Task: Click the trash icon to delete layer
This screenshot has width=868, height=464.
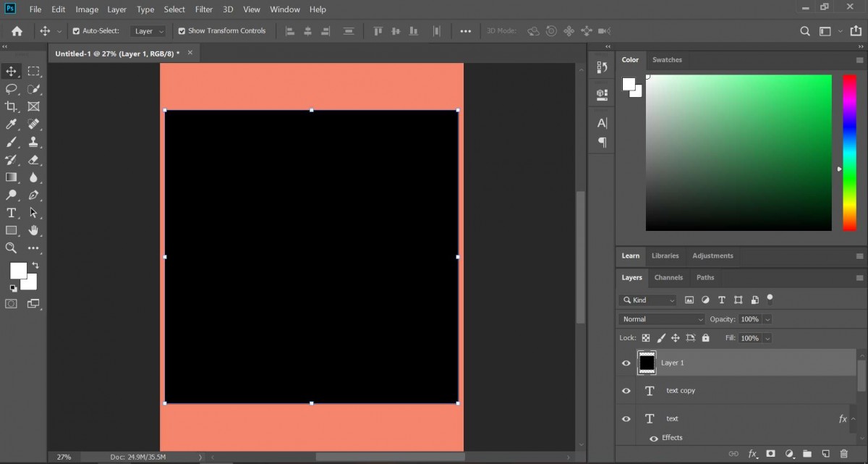Action: [843, 454]
